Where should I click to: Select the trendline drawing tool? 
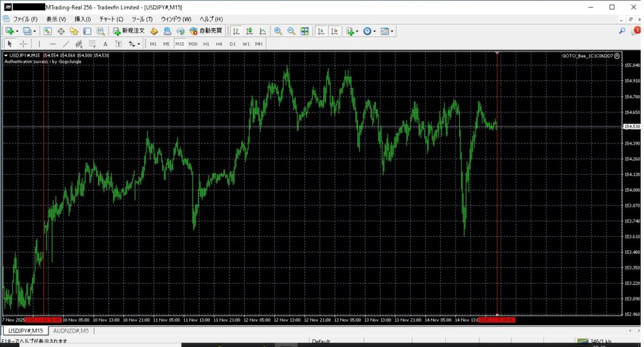click(x=66, y=44)
